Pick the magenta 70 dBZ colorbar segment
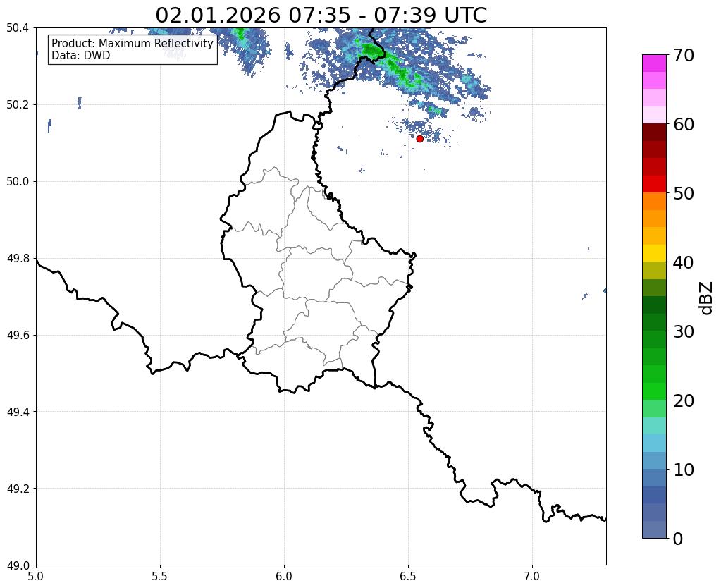This screenshot has height=588, width=721. pyautogui.click(x=654, y=63)
